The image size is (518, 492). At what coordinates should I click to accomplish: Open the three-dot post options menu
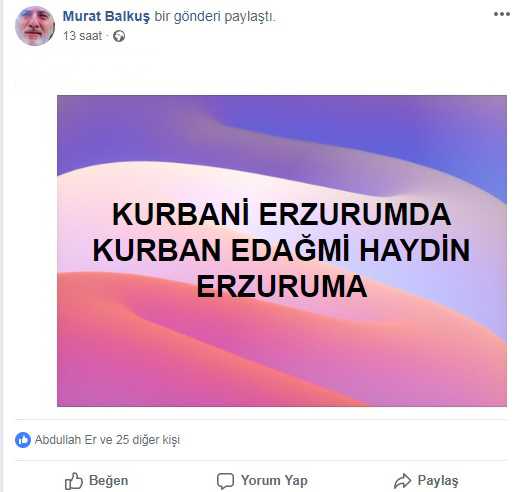pos(502,14)
